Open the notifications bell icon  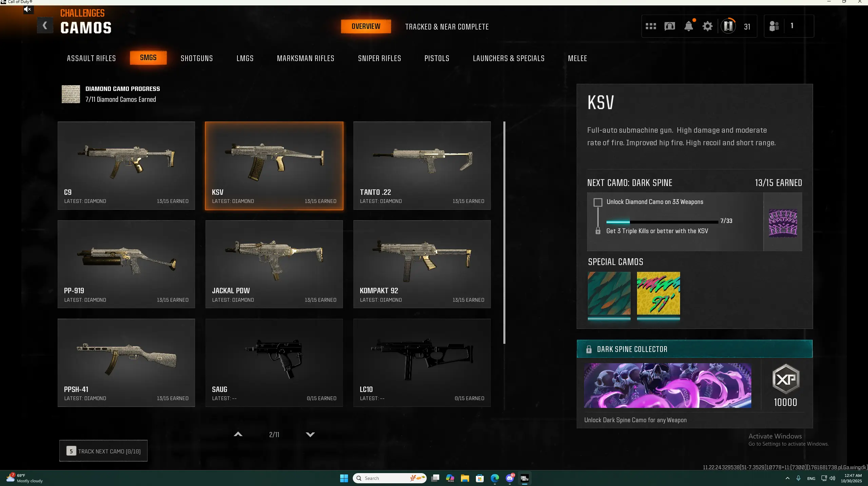point(689,26)
